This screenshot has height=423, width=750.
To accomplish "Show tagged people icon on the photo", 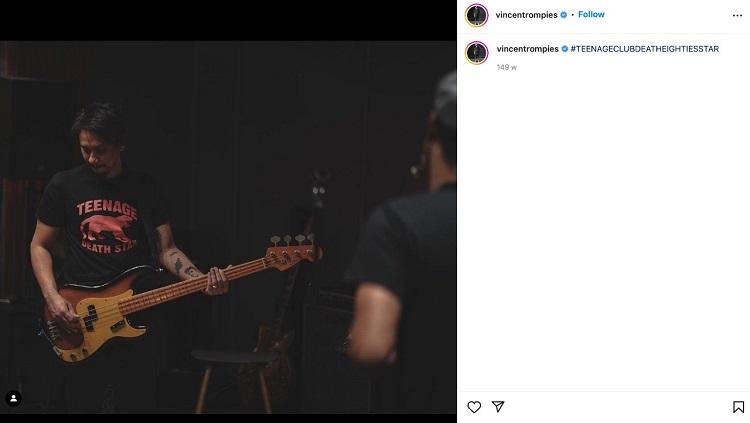I will click(13, 398).
